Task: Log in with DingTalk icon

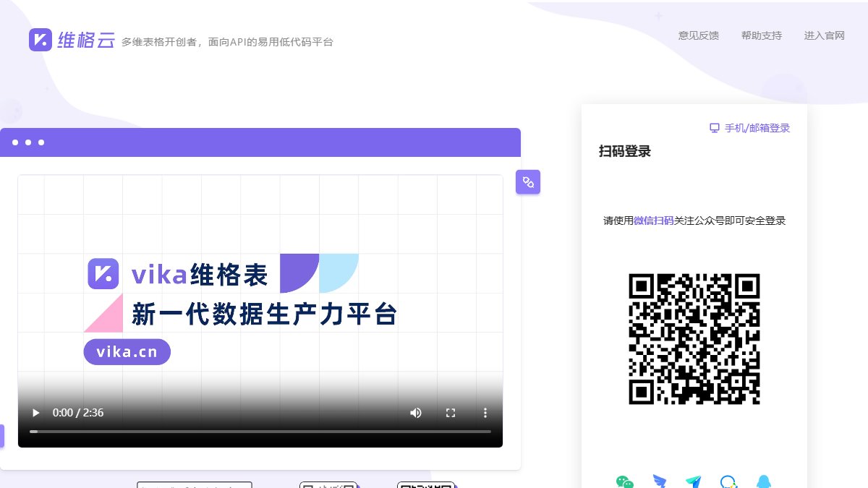Action: coord(659,482)
